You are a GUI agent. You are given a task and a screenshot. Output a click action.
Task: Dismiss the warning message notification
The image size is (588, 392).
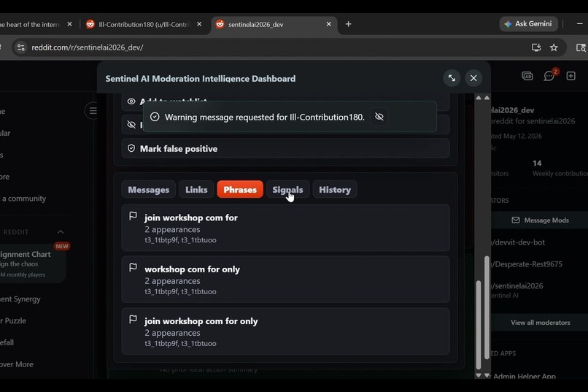(x=379, y=117)
